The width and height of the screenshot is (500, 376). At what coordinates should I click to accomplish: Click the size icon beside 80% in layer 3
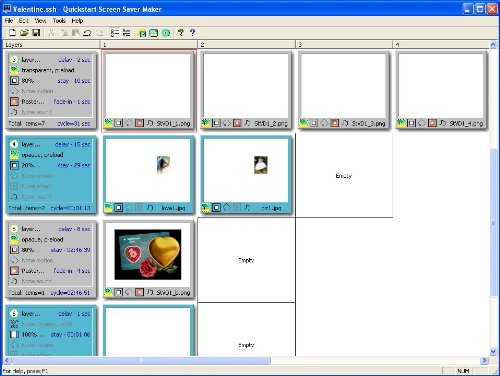pyautogui.click(x=14, y=81)
